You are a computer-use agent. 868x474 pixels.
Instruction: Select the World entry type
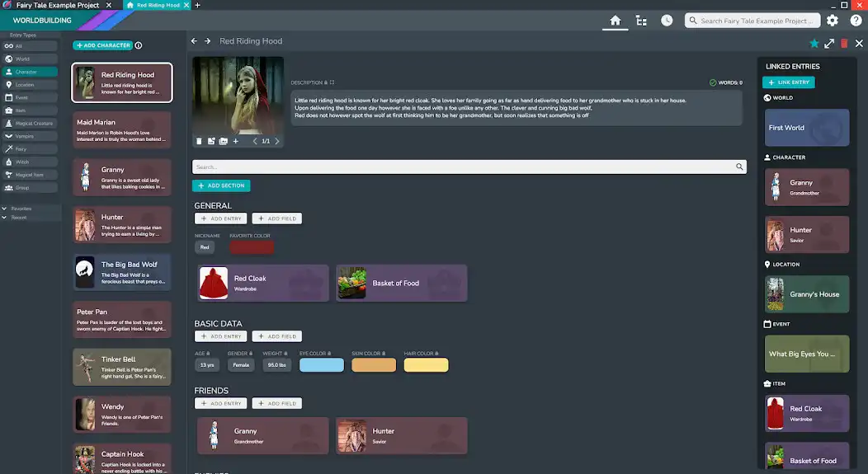[30, 59]
